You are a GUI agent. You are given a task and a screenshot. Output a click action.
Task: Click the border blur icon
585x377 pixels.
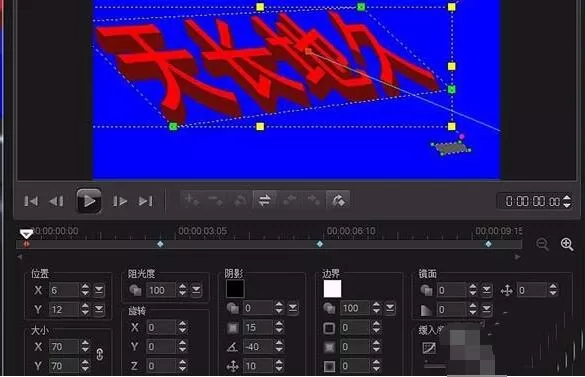coord(329,347)
